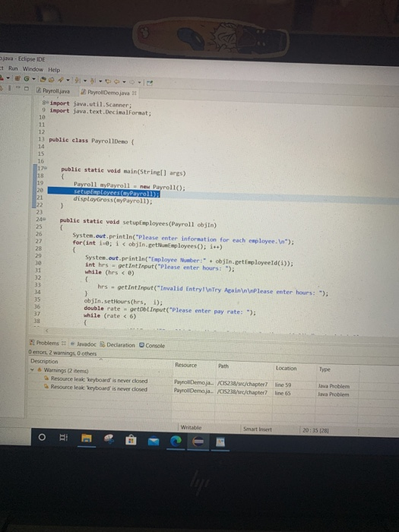Click the Back navigation arrow icon

pos(117,82)
